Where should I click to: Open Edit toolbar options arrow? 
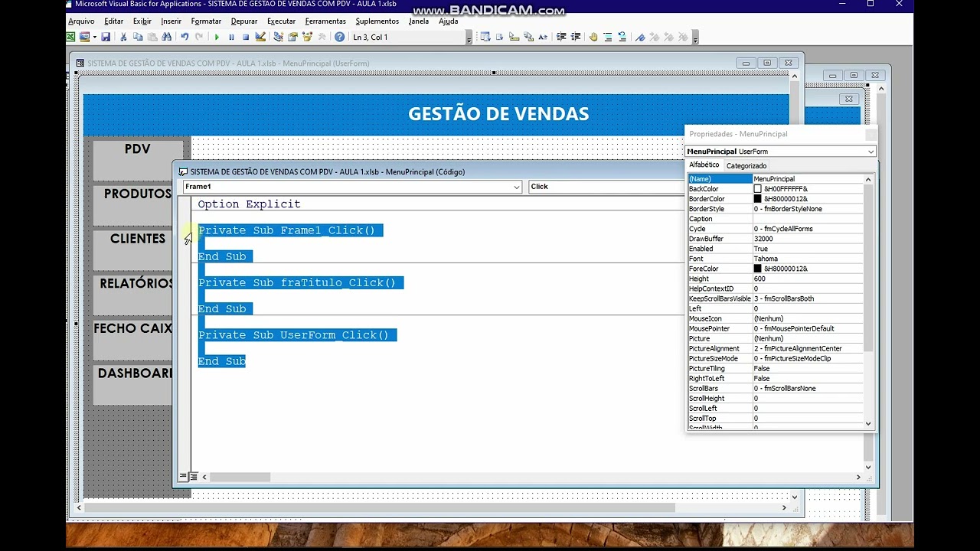[x=695, y=37]
